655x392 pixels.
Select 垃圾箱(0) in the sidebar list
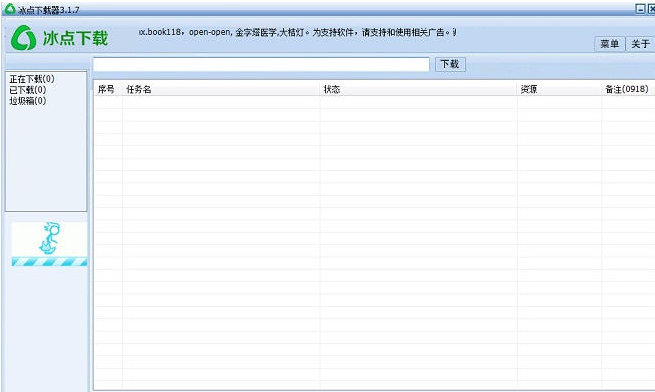click(28, 101)
